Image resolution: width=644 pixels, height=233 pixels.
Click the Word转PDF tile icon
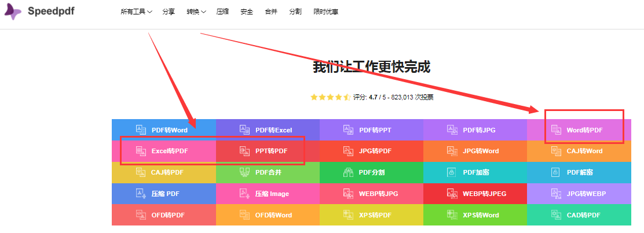pyautogui.click(x=556, y=130)
